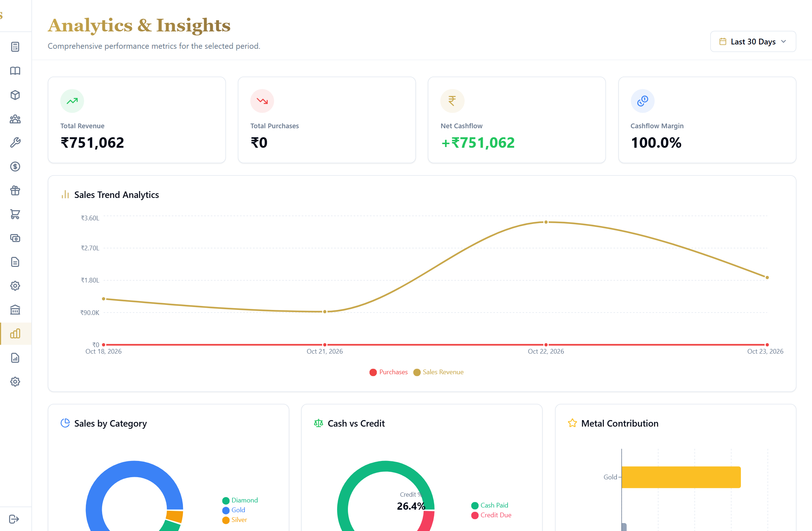Open the report file chart sidebar icon
Screen dimensions: 812x531
point(15,358)
